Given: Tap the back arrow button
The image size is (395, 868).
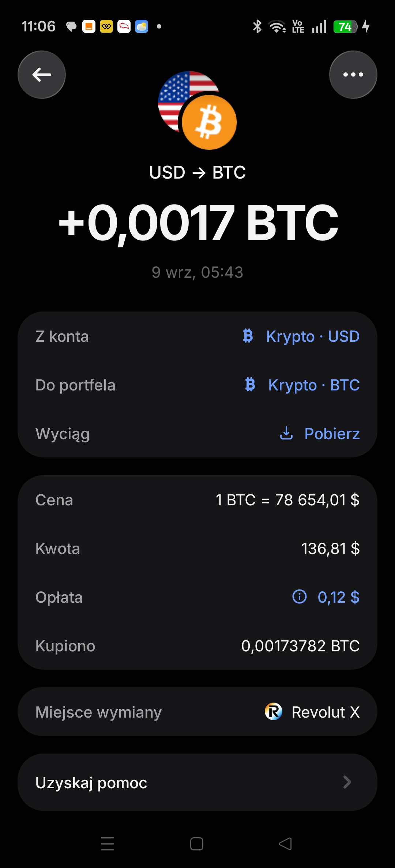Looking at the screenshot, I should 42,75.
